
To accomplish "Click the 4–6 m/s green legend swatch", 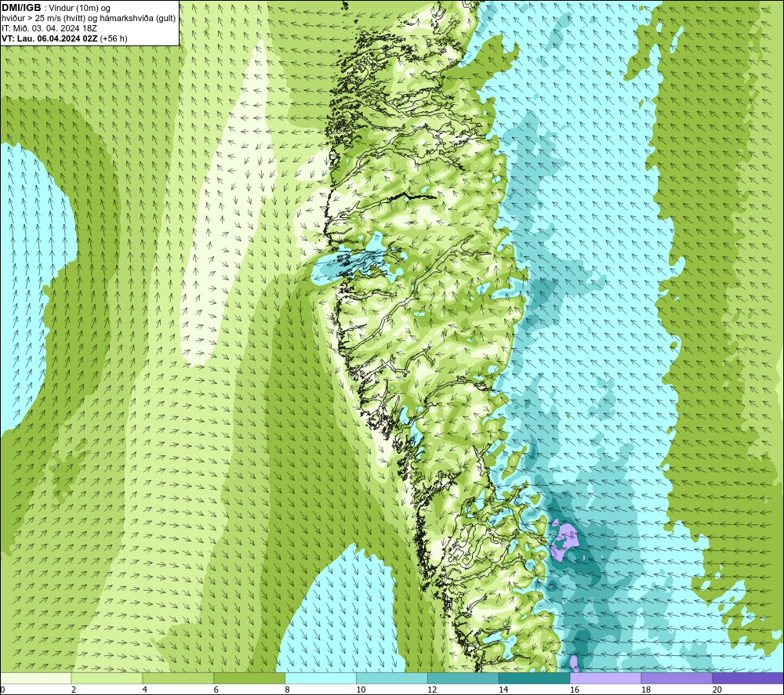I will (178, 678).
